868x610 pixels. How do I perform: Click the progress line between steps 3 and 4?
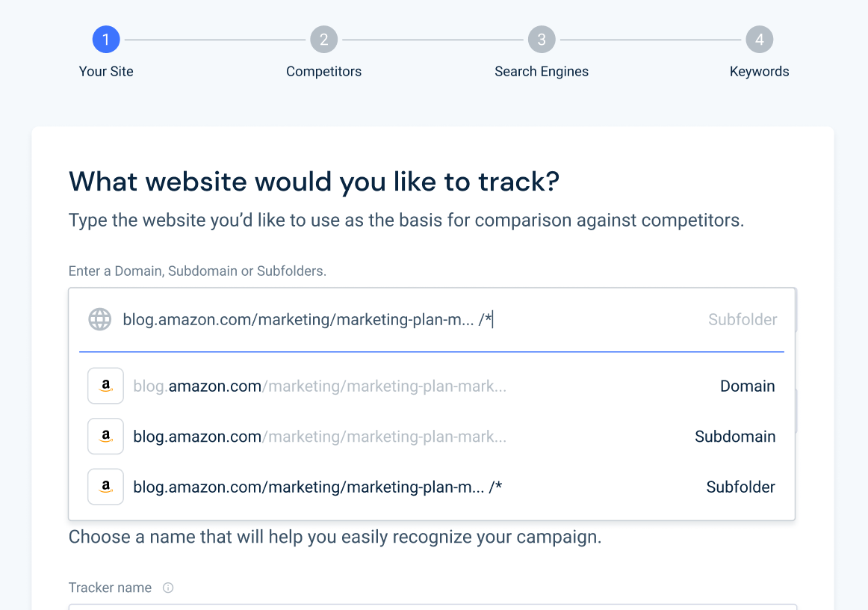(x=650, y=39)
